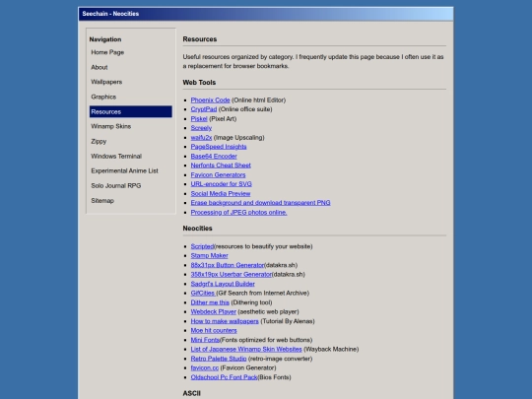Open PageSpeed Insights link
The height and width of the screenshot is (399, 532).
coord(219,147)
